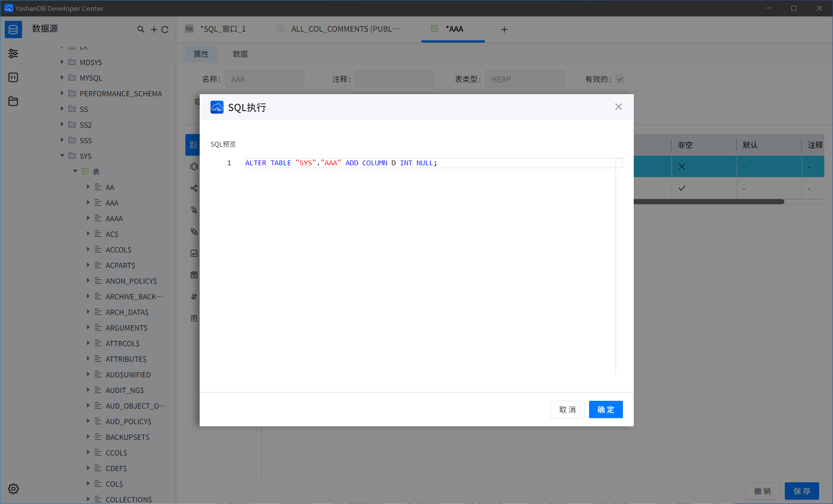Viewport: 833px width, 504px height.
Task: Switch to ALL_COL_COMMENTS tab
Action: [x=345, y=29]
